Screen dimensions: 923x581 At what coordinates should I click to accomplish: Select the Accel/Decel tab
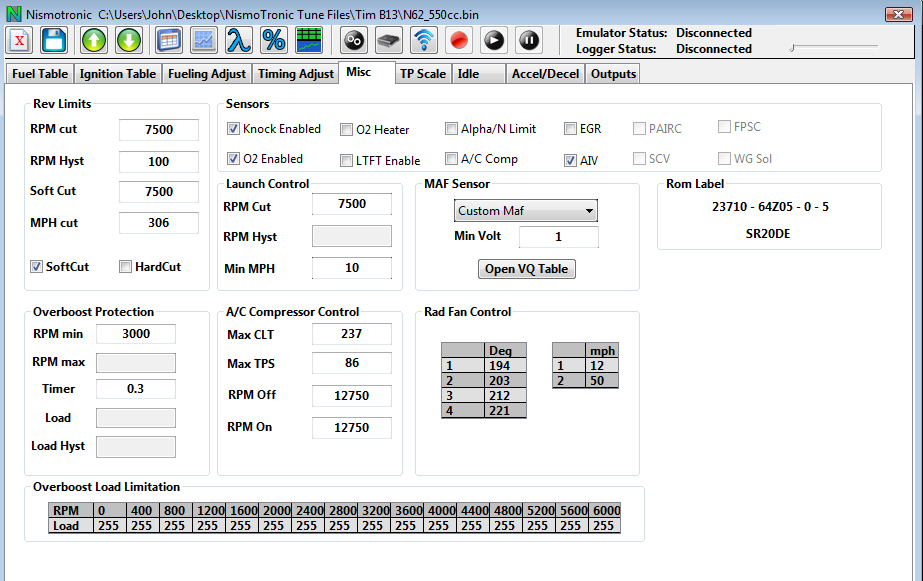[x=544, y=74]
